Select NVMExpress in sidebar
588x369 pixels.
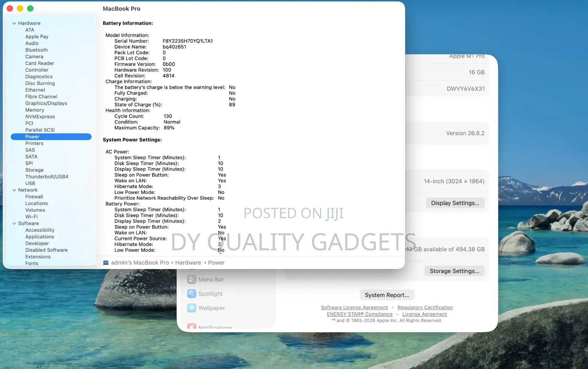tap(40, 117)
